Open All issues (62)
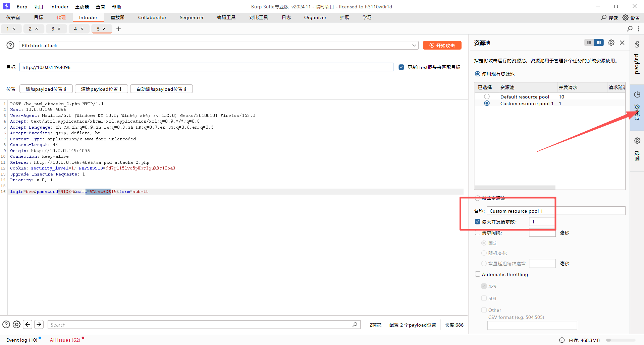644x345 pixels. (65, 340)
